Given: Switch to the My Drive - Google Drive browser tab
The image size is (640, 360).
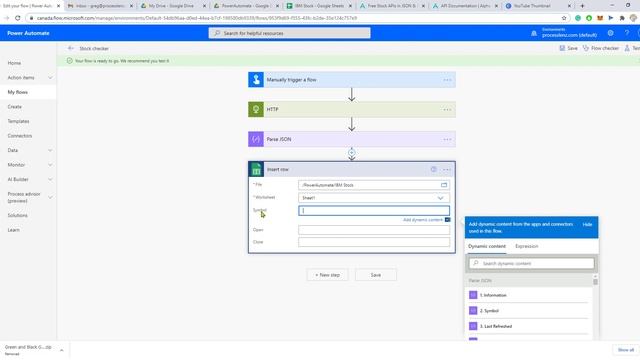Looking at the screenshot, I should [x=173, y=6].
